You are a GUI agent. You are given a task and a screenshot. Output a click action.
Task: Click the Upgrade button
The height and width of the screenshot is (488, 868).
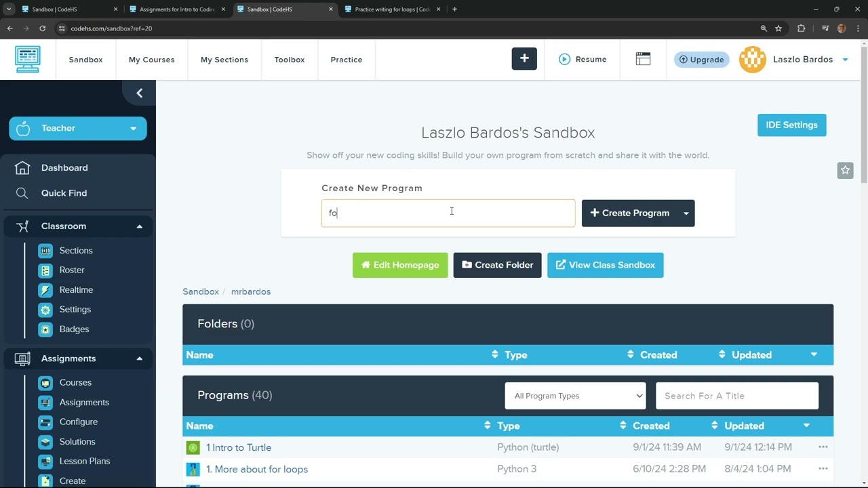pos(702,60)
